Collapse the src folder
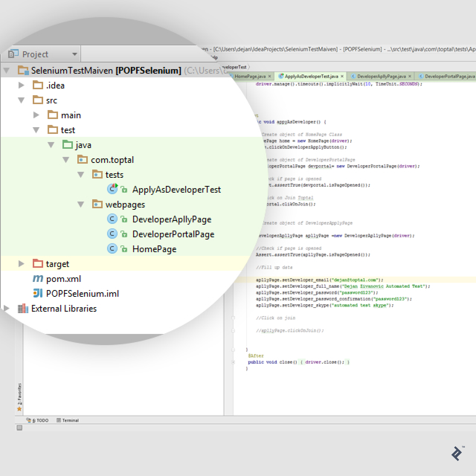 tap(21, 100)
